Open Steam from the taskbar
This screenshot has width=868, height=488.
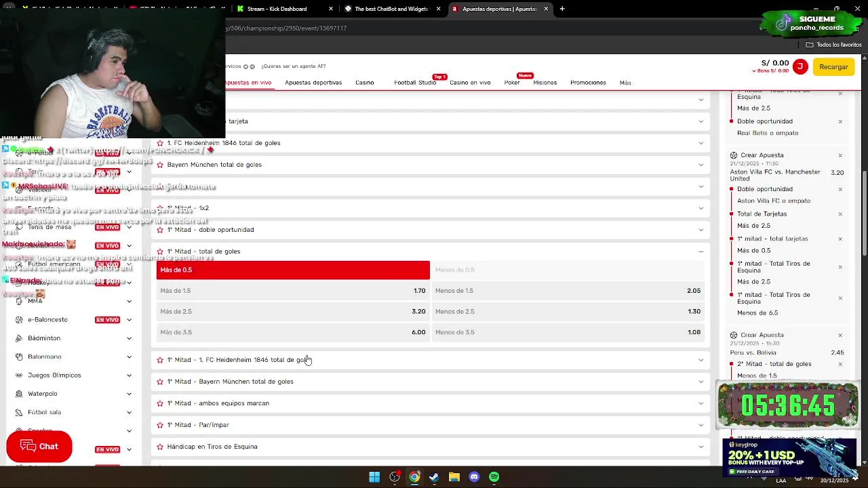click(x=434, y=477)
